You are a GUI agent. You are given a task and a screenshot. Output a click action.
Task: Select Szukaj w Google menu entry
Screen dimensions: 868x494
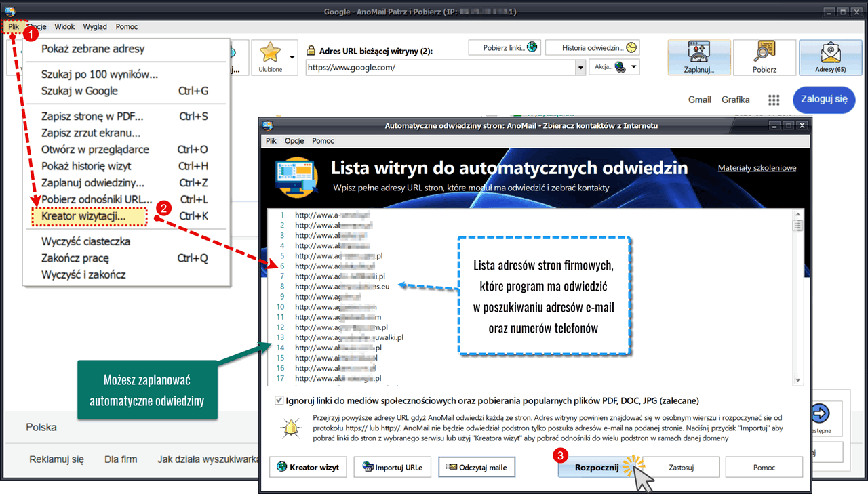coord(125,91)
